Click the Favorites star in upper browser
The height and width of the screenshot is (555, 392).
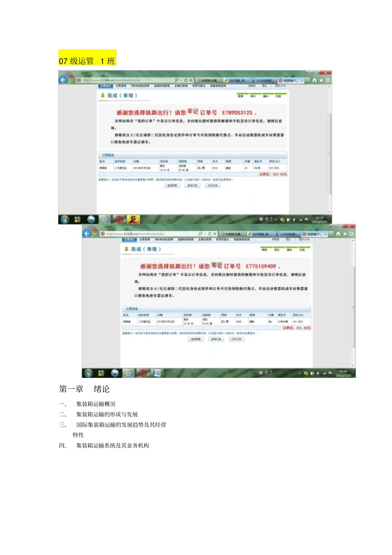point(321,80)
